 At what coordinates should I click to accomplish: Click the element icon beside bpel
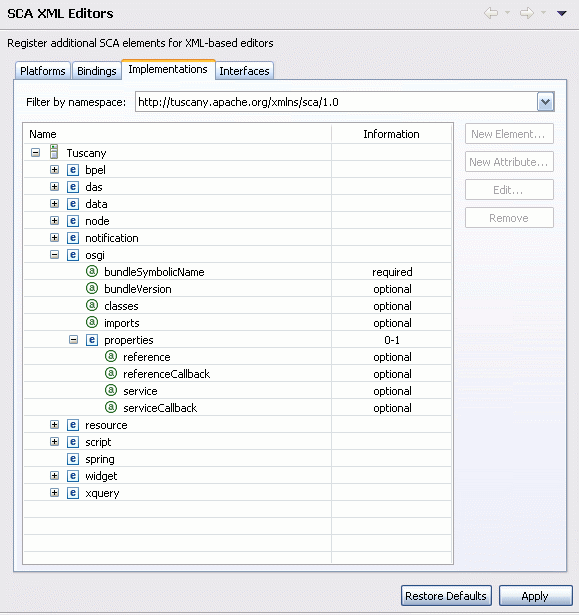pyautogui.click(x=73, y=170)
